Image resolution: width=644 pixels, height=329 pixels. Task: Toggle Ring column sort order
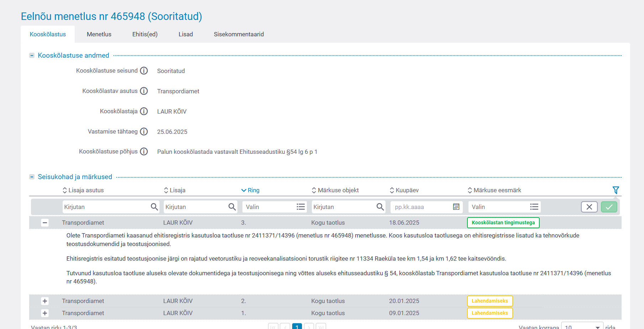tap(250, 190)
